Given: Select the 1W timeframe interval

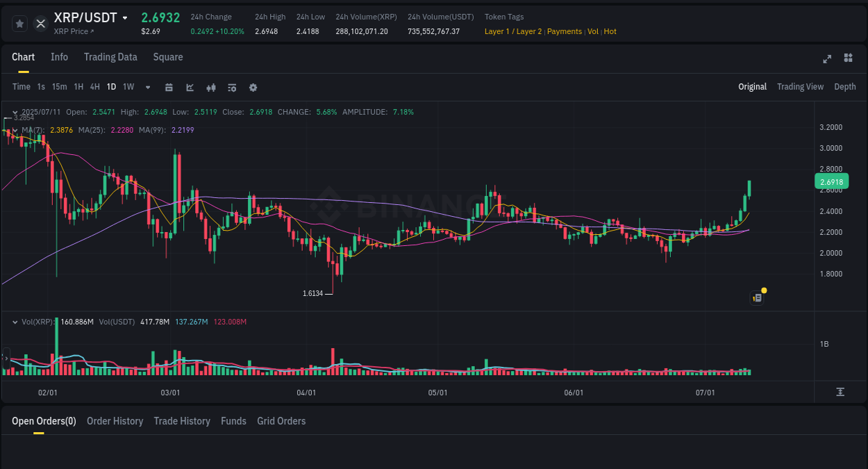Looking at the screenshot, I should tap(128, 87).
